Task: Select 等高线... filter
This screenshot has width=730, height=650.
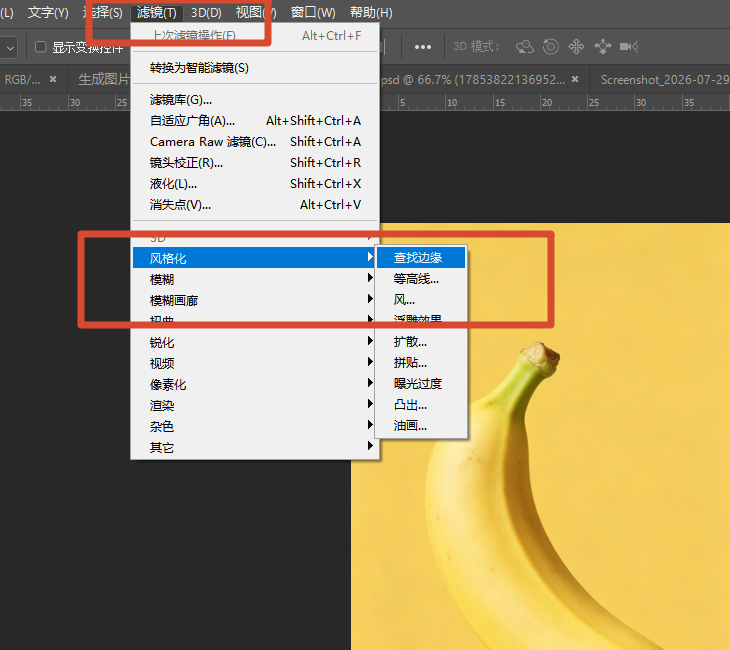Action: click(x=421, y=279)
